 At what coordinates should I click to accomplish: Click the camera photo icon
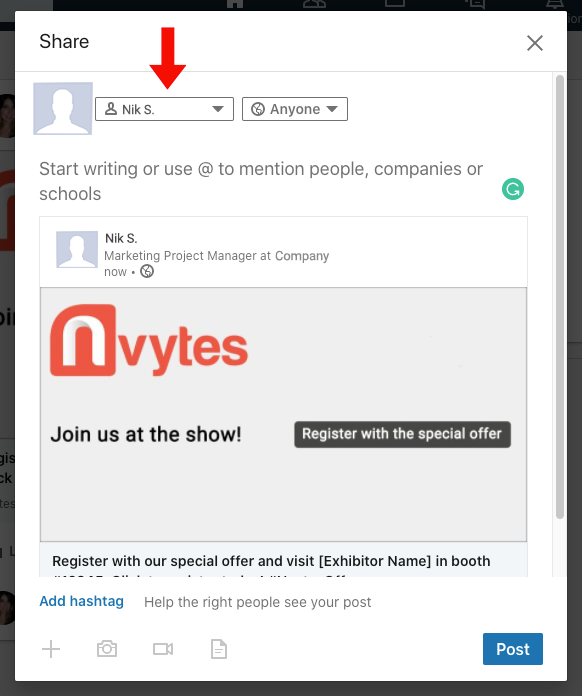pos(107,649)
